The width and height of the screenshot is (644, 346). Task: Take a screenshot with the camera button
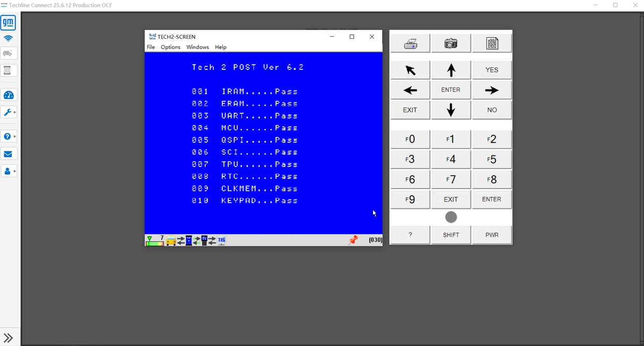(451, 44)
